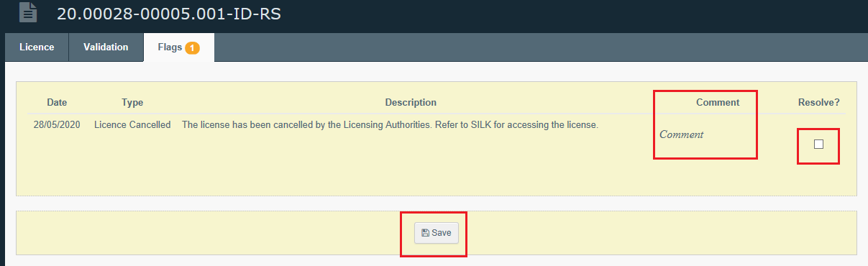Switch to the Licence tab

(x=37, y=47)
